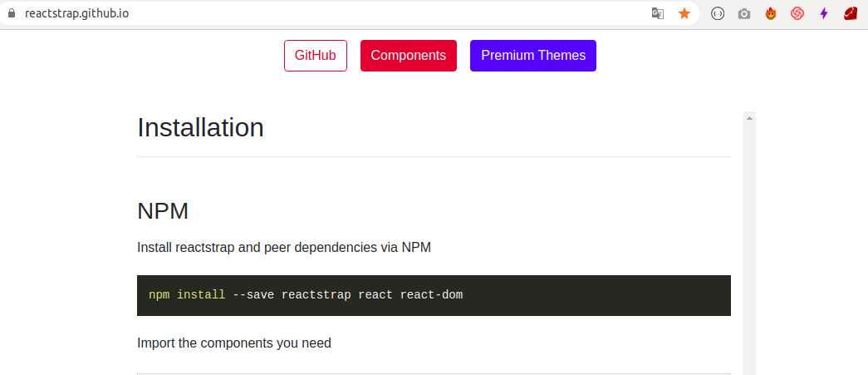This screenshot has height=375, width=868.
Task: Open the smiling flame face extension
Action: (771, 13)
